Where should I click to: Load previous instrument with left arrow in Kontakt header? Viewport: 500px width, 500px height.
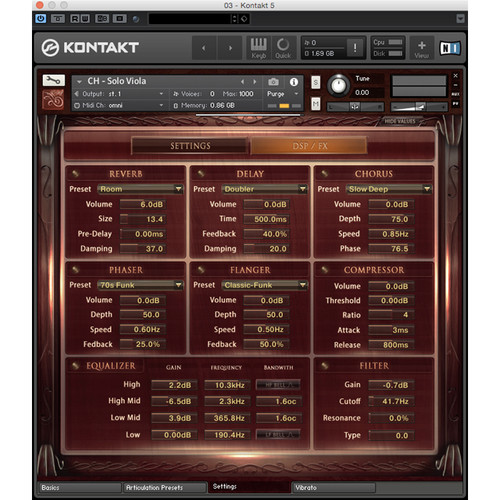point(204,48)
